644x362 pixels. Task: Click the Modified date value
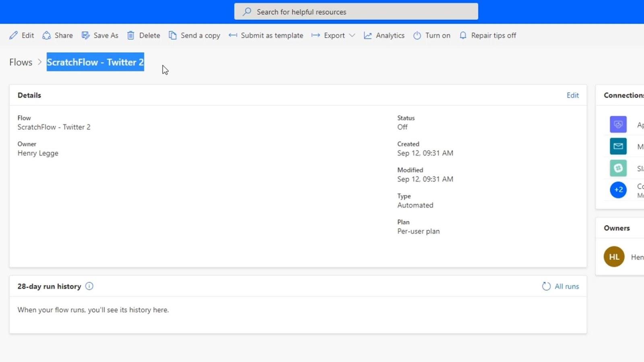click(x=425, y=179)
